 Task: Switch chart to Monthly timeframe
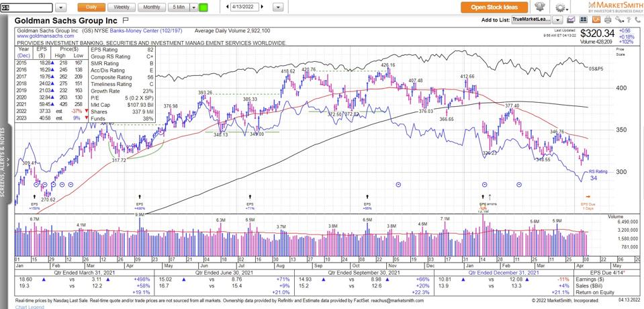(152, 7)
